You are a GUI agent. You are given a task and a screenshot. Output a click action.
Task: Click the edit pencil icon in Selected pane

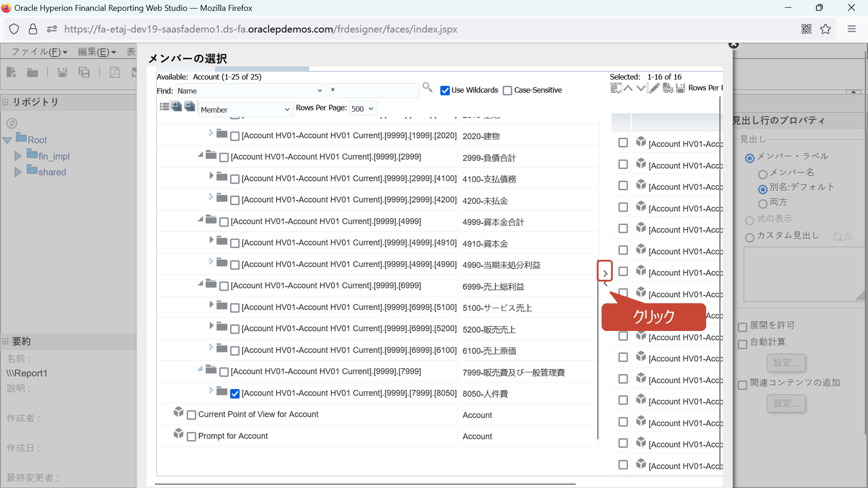click(x=654, y=88)
